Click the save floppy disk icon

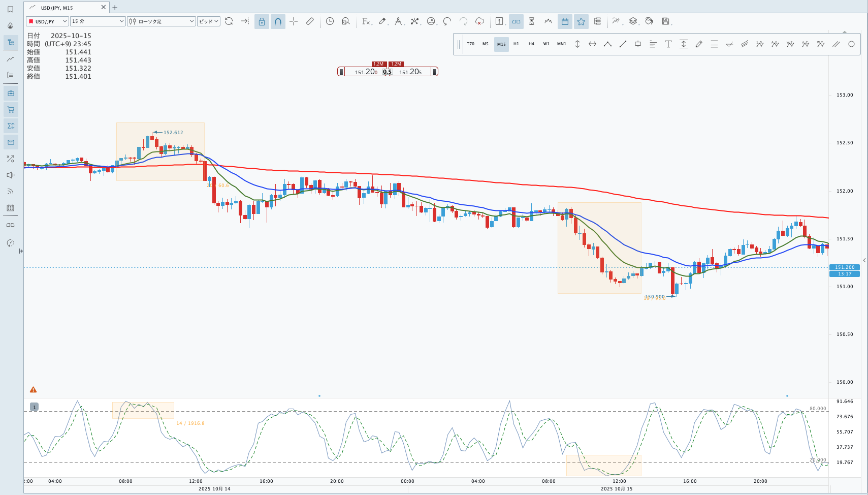[x=665, y=21]
